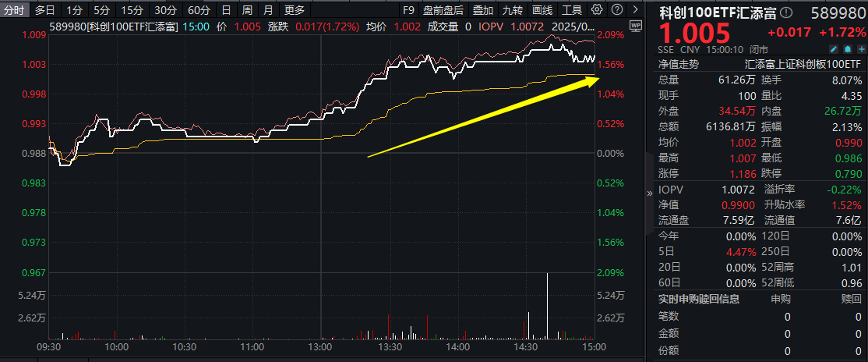The image size is (868, 362).
Task: Click the WP monitor icon
Action: 634,26
